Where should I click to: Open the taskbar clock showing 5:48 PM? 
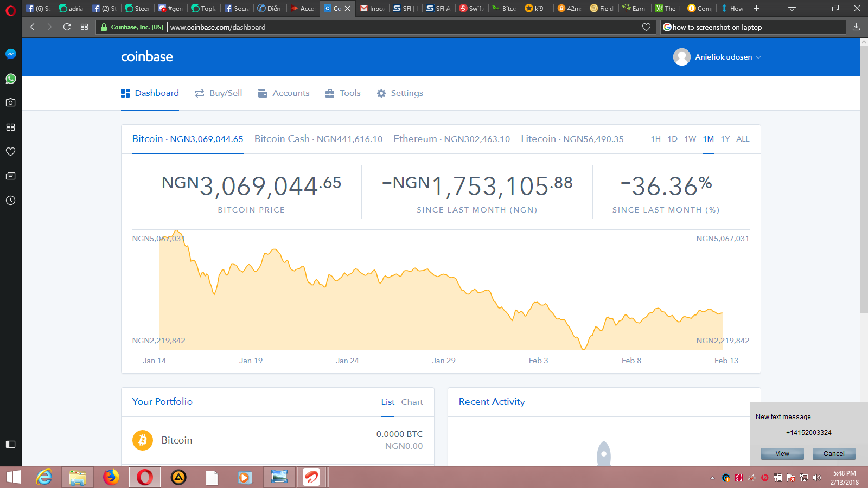point(845,478)
